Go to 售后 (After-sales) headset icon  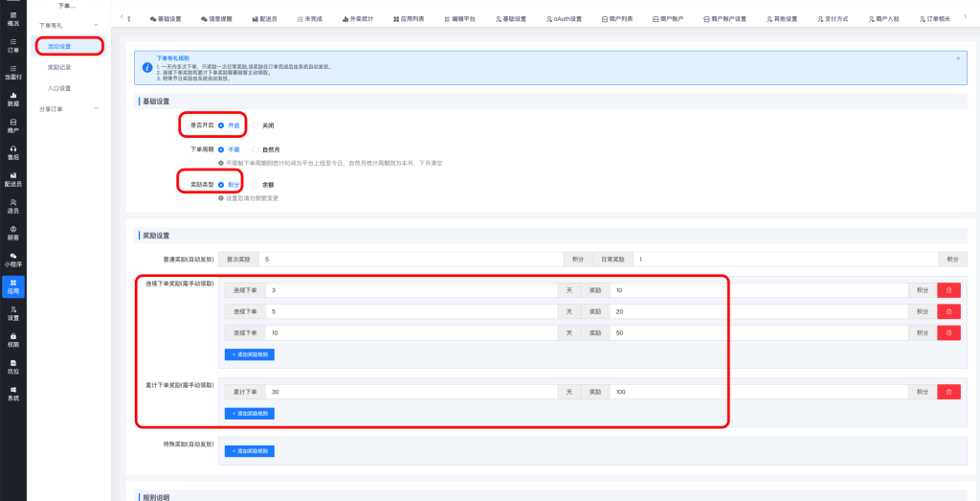click(13, 152)
